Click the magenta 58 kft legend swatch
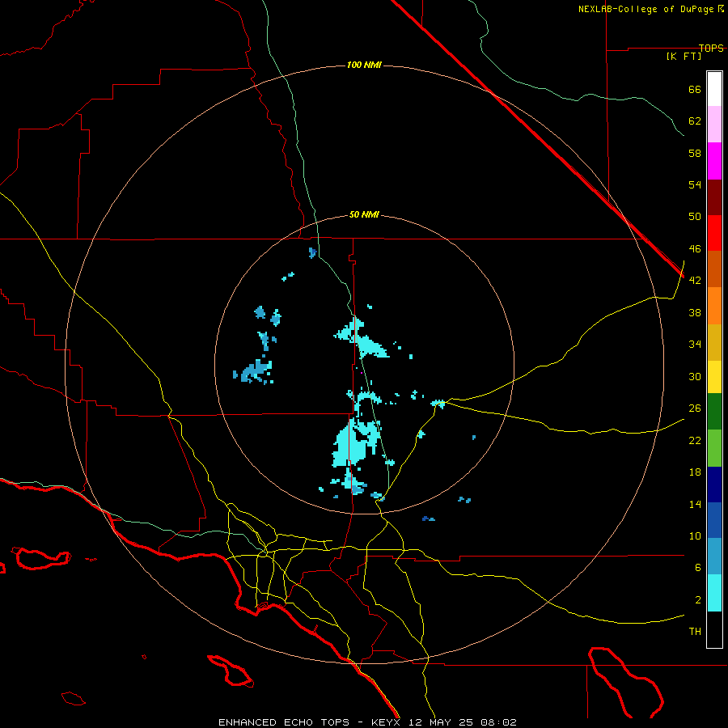This screenshot has width=728, height=728. pyautogui.click(x=714, y=161)
